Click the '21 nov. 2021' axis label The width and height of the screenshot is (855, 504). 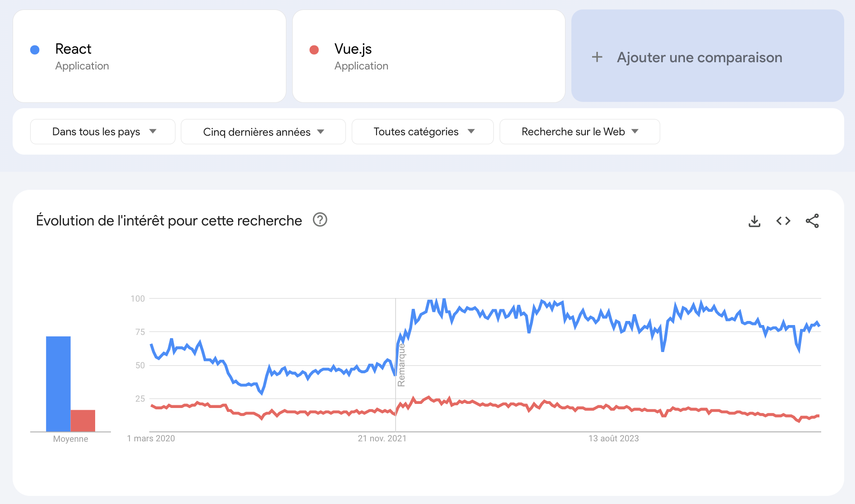(x=382, y=438)
